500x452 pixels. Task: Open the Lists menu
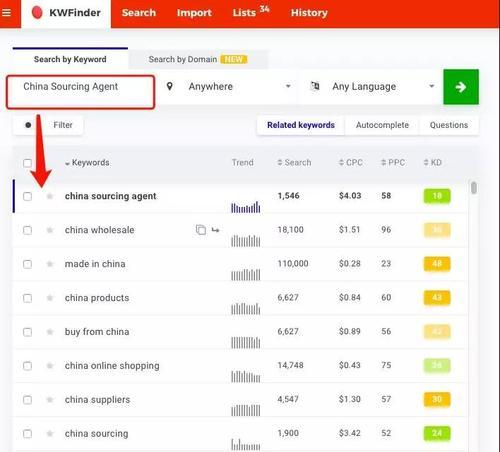coord(251,12)
